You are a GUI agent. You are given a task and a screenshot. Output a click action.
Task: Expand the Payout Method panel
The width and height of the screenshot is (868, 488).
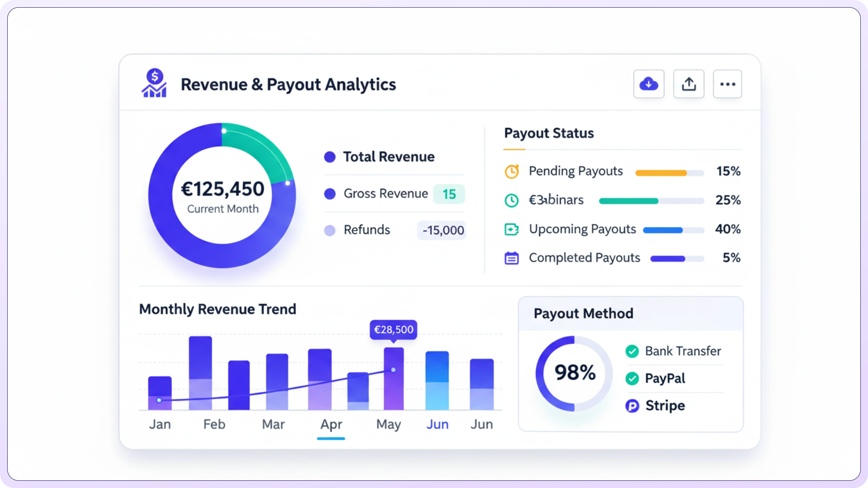tap(584, 313)
